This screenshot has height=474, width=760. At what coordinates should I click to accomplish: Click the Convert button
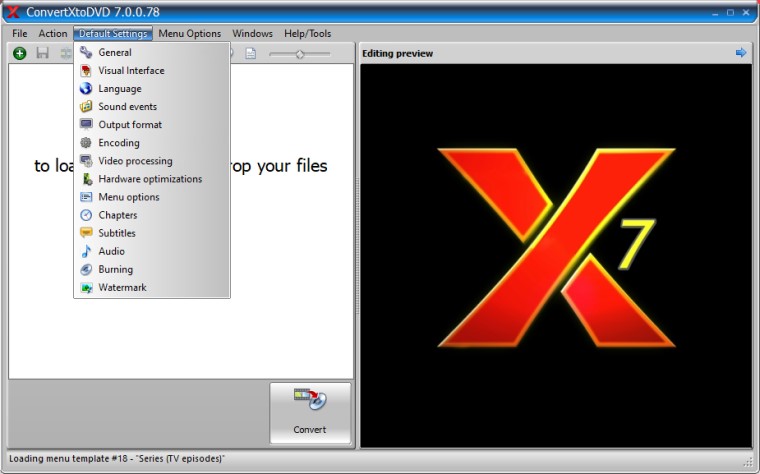click(310, 413)
